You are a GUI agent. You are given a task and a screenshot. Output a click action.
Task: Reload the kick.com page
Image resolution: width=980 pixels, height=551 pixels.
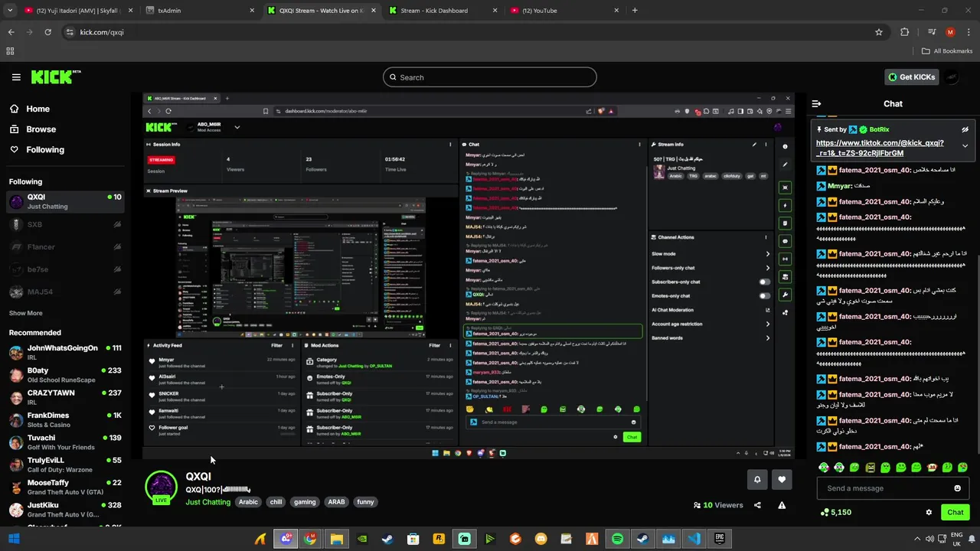47,32
